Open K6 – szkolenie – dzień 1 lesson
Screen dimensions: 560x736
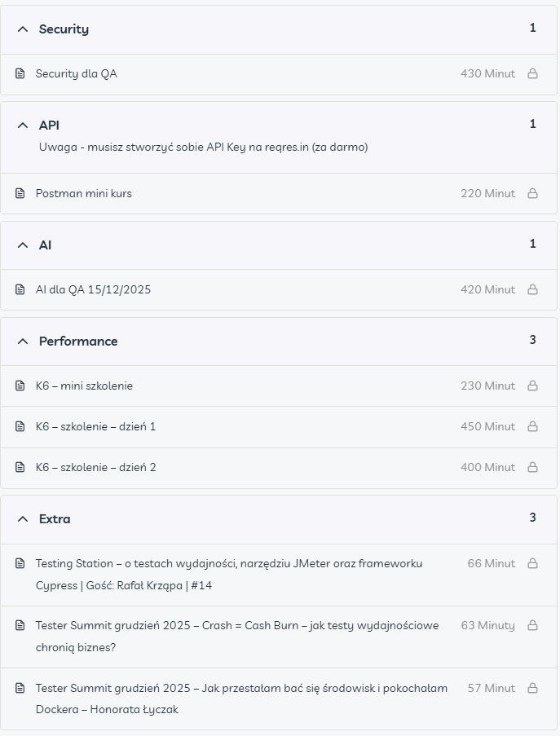coord(95,426)
